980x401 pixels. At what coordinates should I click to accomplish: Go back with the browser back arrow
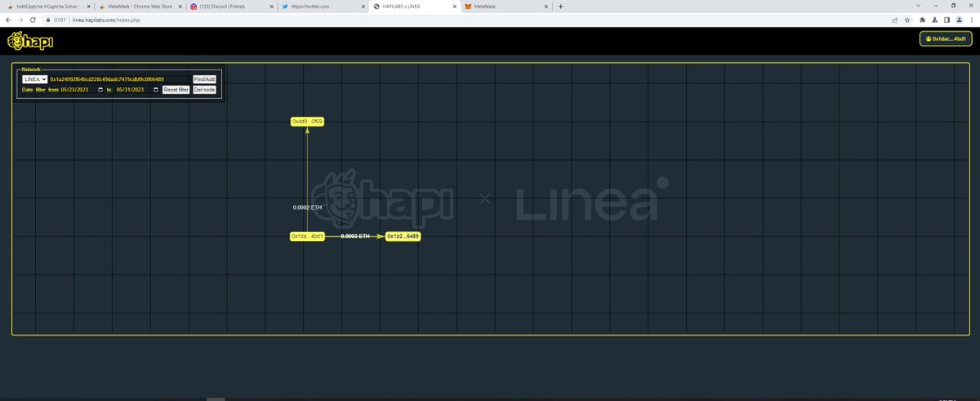coord(8,20)
